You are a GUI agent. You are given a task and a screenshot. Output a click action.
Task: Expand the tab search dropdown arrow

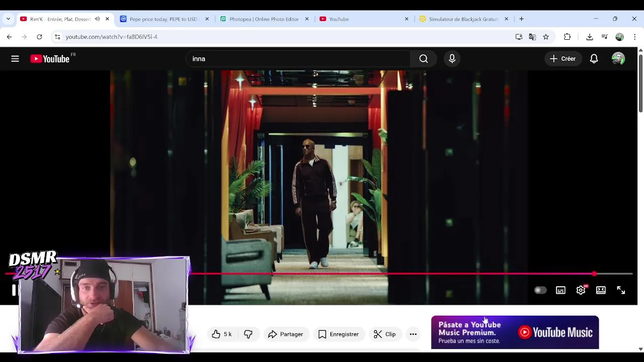[8, 19]
